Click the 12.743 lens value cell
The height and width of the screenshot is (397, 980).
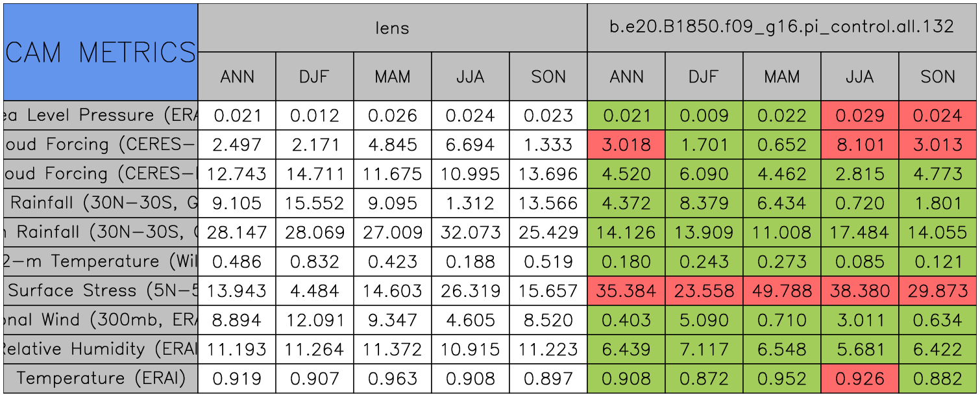click(x=237, y=174)
